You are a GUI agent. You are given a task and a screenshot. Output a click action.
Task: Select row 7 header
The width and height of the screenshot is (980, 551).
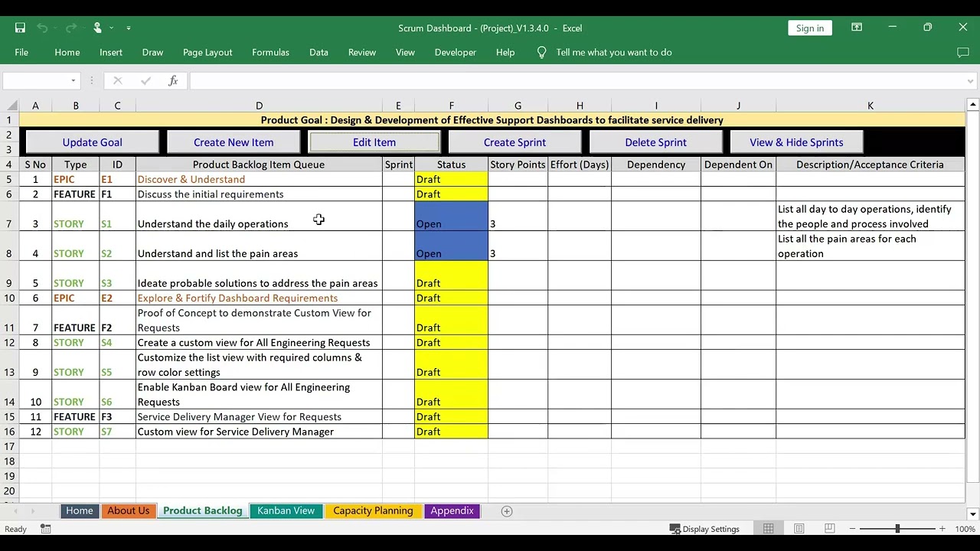9,217
